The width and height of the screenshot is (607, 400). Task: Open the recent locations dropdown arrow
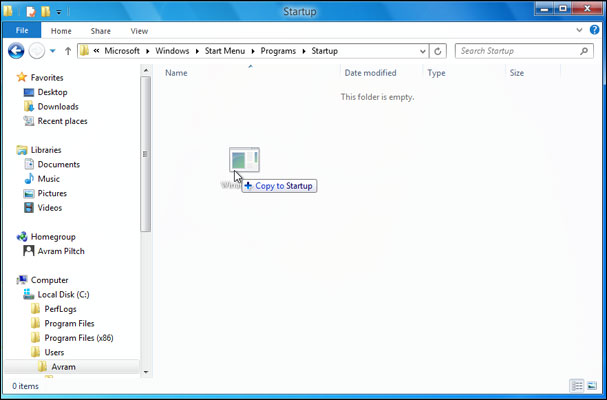(x=53, y=51)
